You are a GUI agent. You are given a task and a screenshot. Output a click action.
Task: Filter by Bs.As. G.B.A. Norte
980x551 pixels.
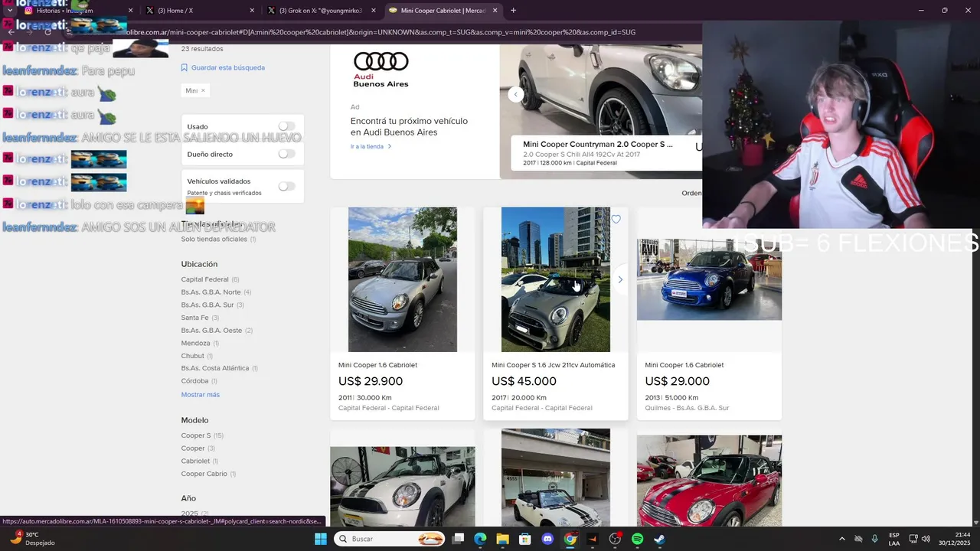(211, 292)
